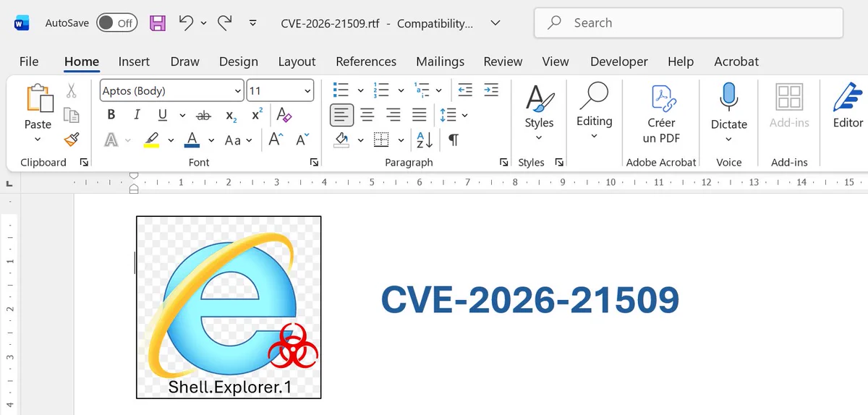Apply paragraph shading paint bucket
The image size is (868, 415).
(x=342, y=140)
